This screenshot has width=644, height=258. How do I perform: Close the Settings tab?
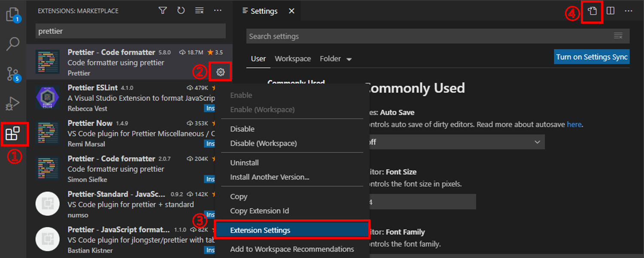click(292, 11)
